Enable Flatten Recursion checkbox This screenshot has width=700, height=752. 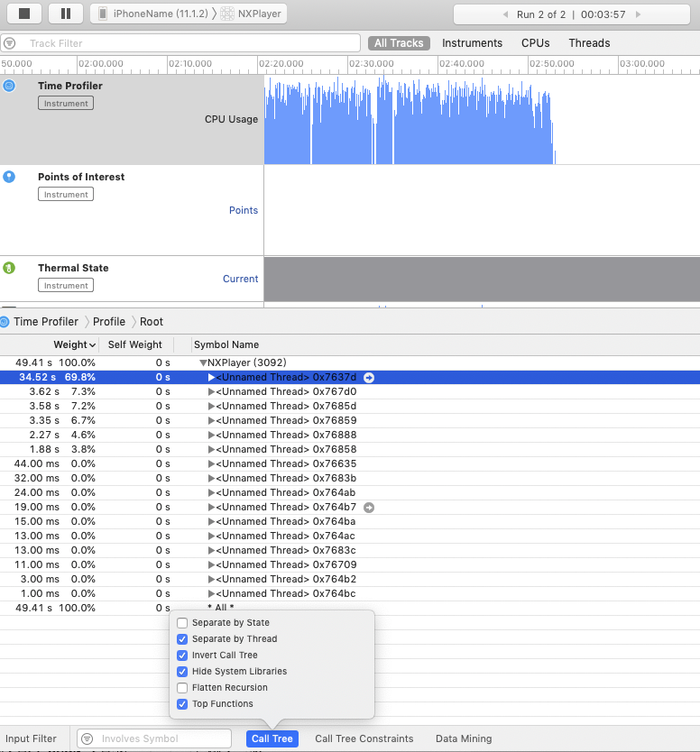[x=183, y=688]
